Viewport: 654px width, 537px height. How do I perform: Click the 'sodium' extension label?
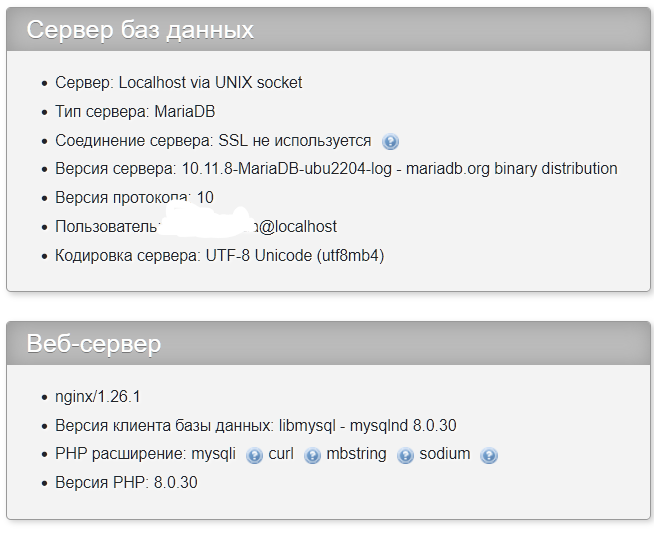click(x=445, y=454)
